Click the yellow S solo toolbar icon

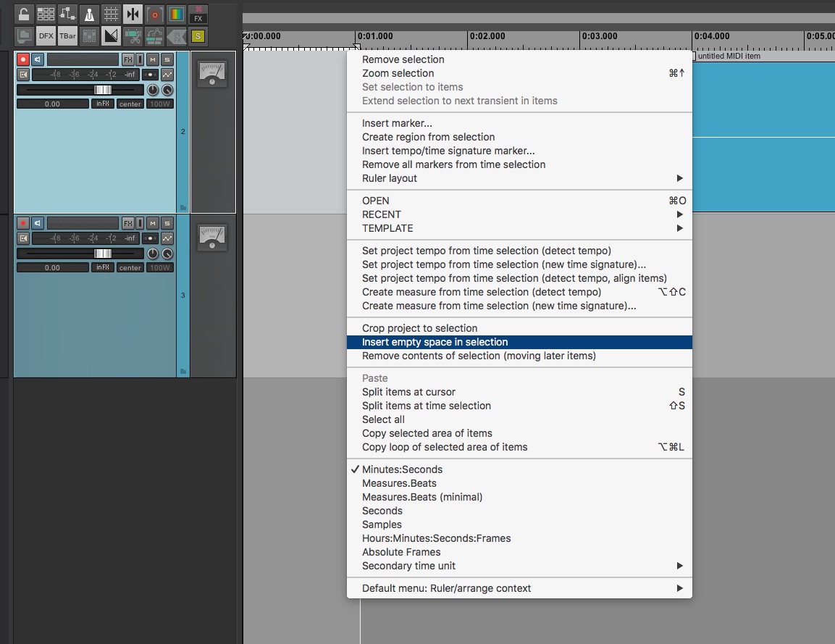tap(198, 35)
